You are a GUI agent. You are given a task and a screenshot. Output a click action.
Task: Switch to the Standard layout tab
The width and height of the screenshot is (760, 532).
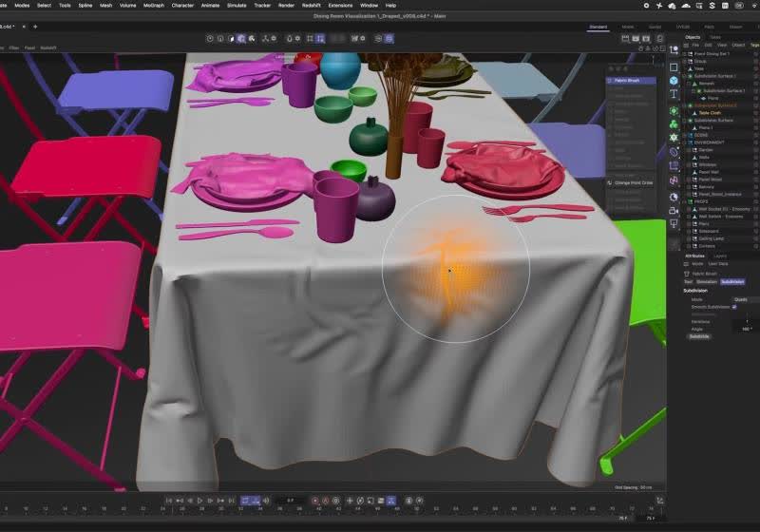598,27
